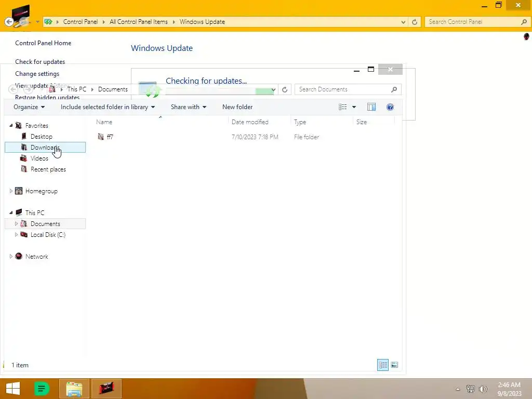Open the view options dropdown arrow

coord(354,107)
